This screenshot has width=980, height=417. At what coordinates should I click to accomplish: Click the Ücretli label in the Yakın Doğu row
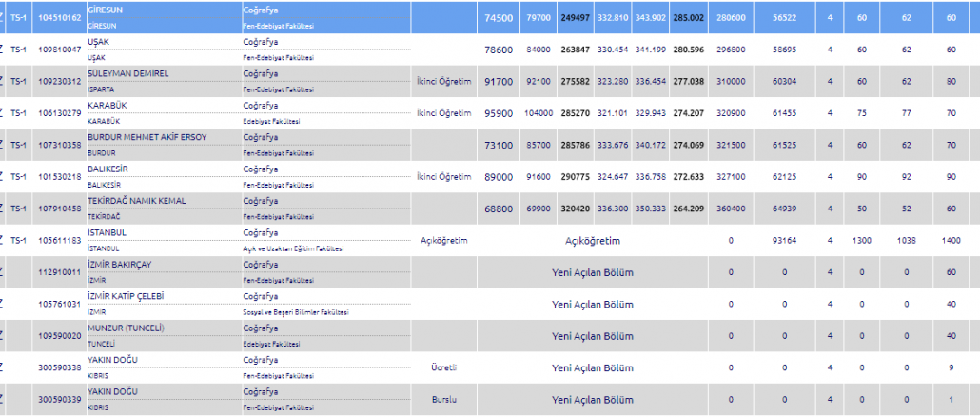pos(445,367)
